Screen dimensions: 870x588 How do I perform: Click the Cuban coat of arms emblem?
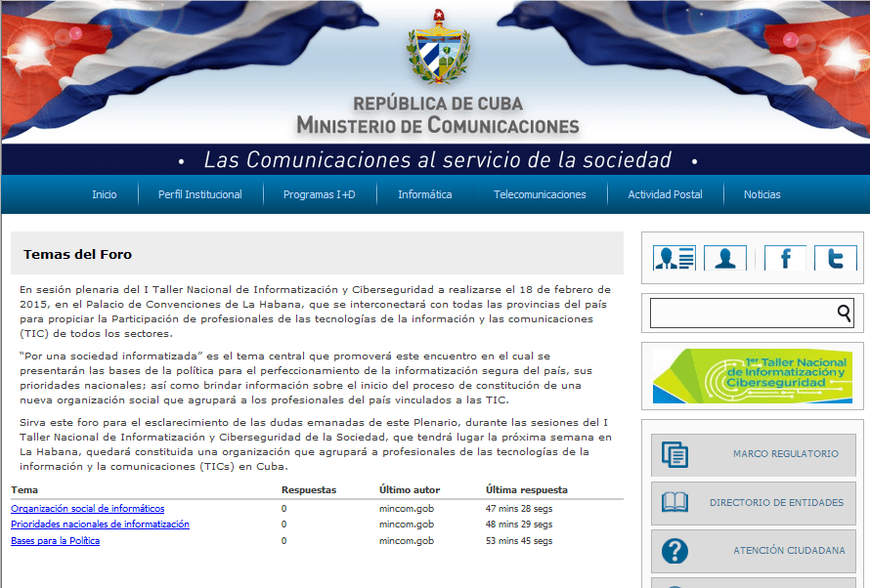point(438,47)
